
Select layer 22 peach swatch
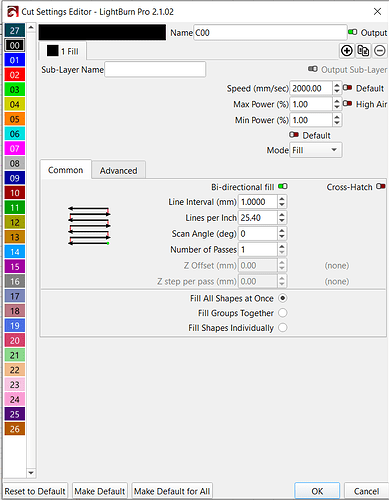15,370
